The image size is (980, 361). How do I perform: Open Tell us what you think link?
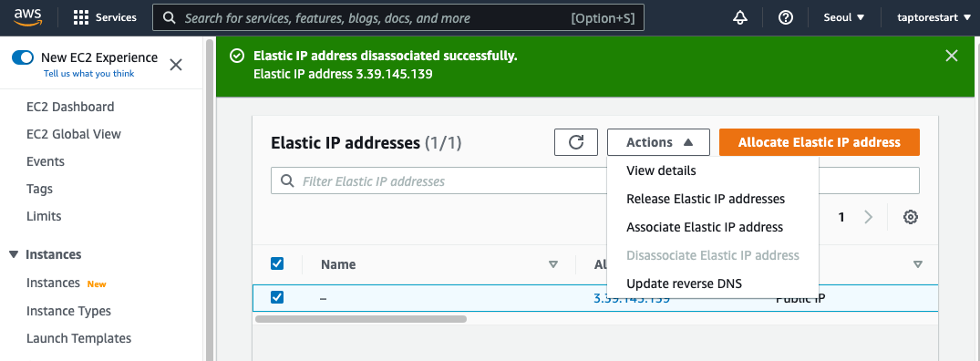click(x=88, y=74)
